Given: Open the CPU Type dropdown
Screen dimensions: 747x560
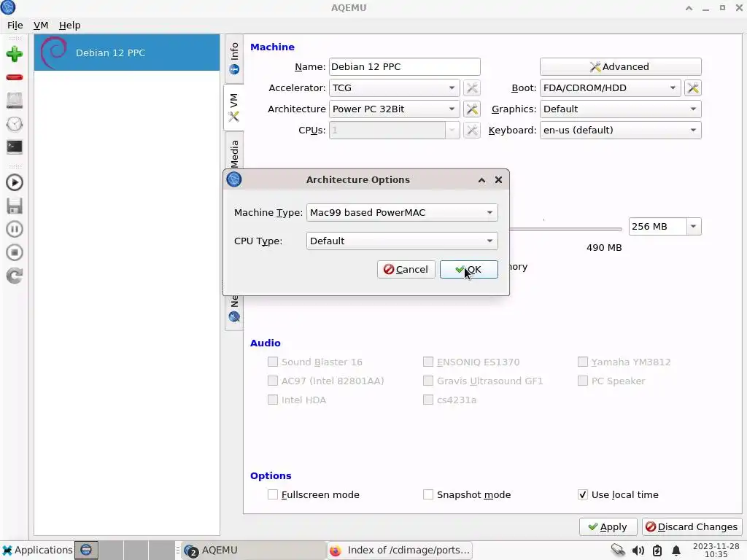Looking at the screenshot, I should click(402, 241).
